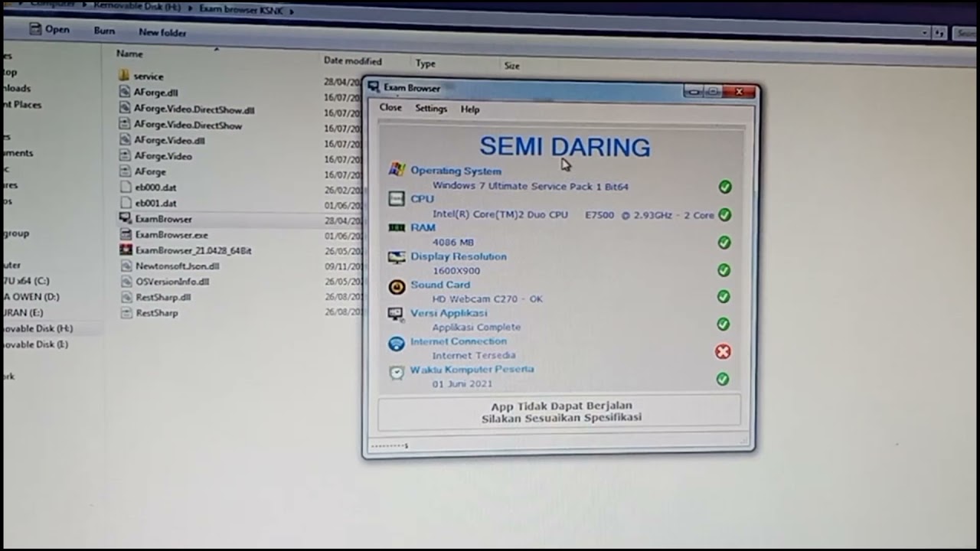
Task: Sort files by Date modified column
Action: (352, 60)
